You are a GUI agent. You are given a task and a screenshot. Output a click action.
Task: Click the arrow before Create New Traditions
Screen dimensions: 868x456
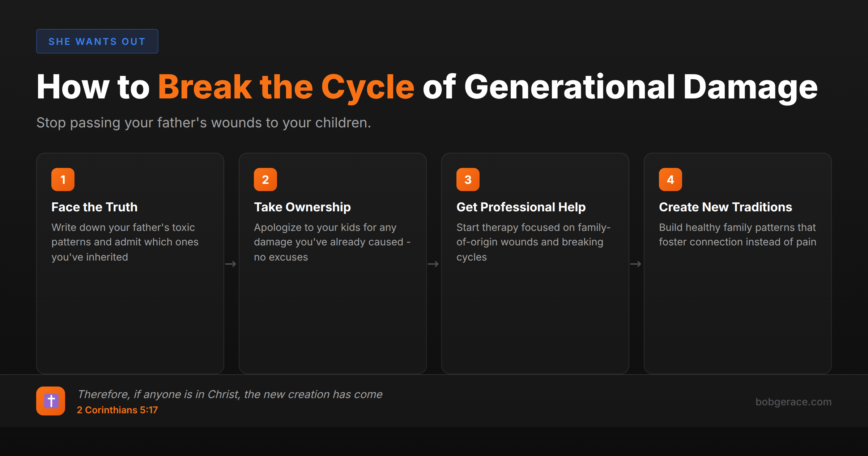(636, 264)
